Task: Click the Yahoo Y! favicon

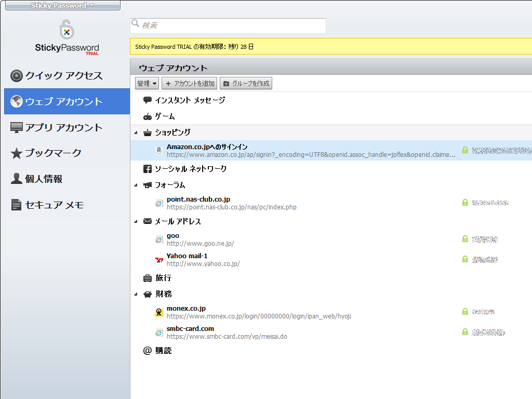Action: coord(159,260)
